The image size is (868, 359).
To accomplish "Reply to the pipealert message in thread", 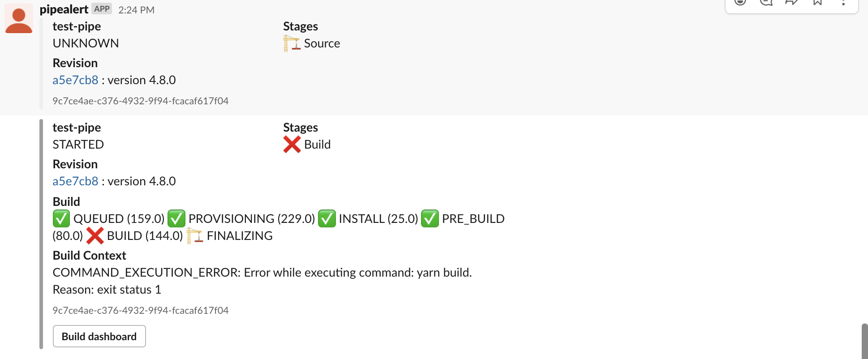I will 766,3.
